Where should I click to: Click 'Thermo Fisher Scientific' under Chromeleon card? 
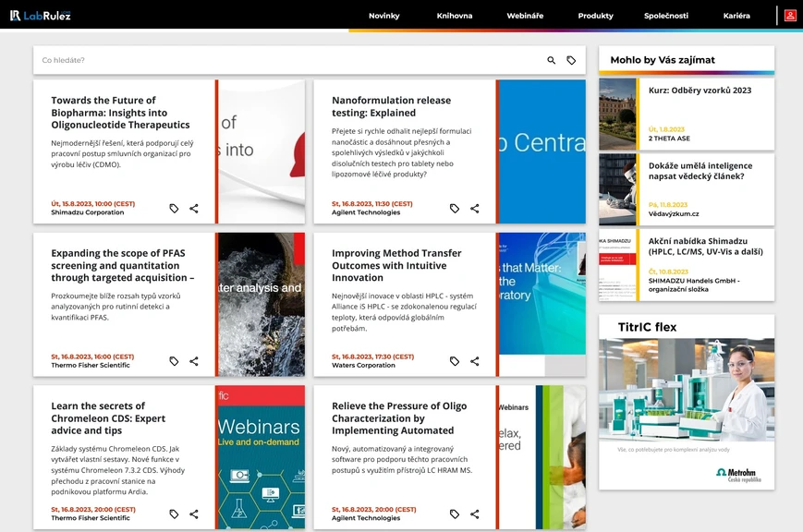(x=91, y=517)
